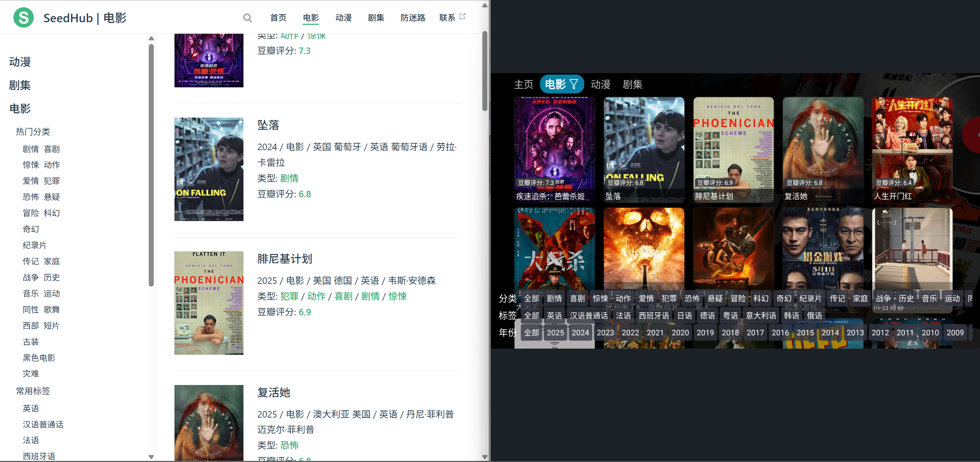Open the search magnifier icon

[x=248, y=18]
